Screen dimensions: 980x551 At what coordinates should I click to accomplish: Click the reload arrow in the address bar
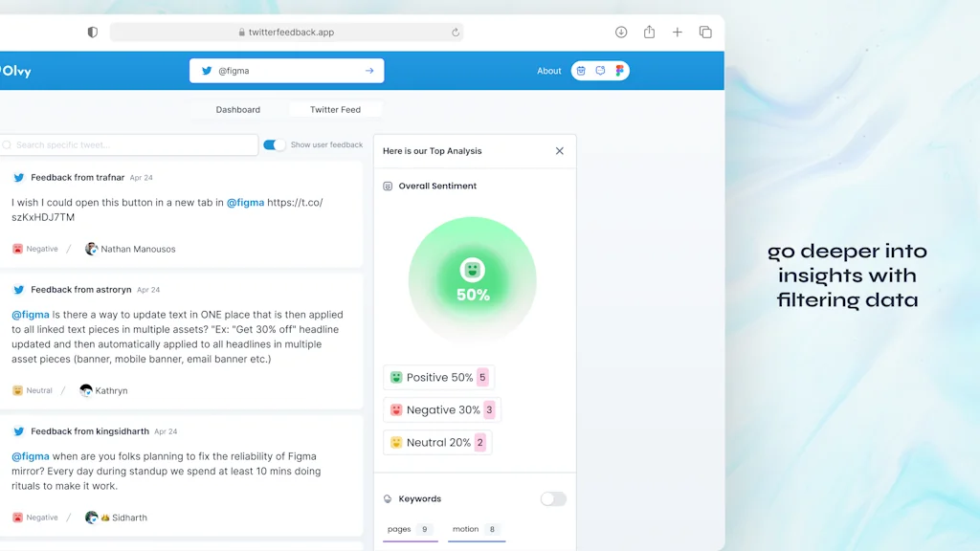(x=455, y=32)
